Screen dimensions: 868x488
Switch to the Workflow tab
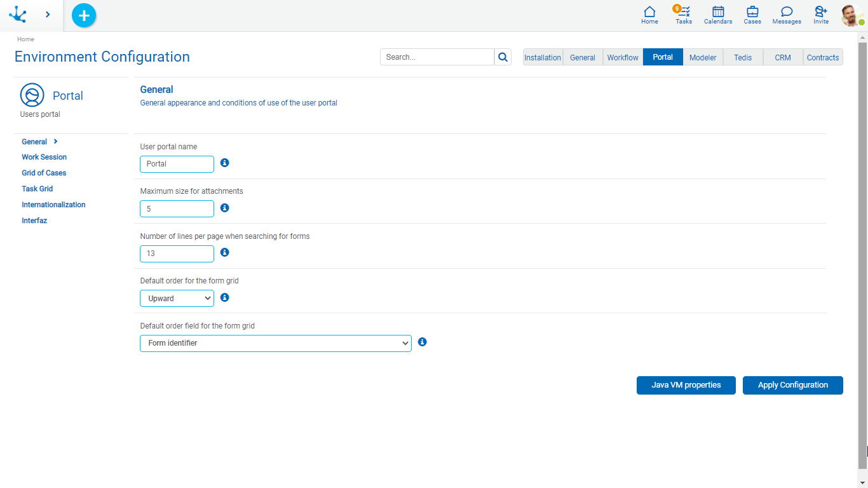coord(622,57)
